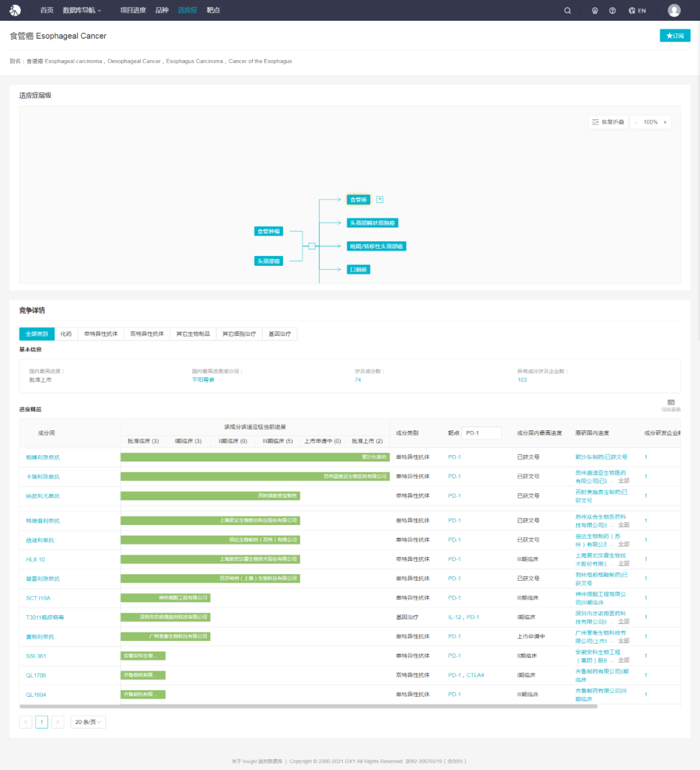The width and height of the screenshot is (700, 770).
Task: Zoom in the hierarchy chart with plus
Action: [x=665, y=122]
